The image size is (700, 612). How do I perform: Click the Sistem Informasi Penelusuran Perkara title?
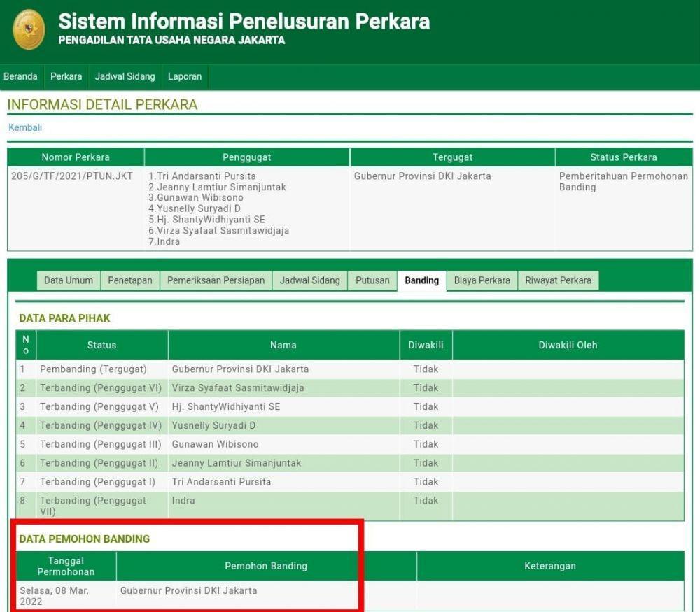coord(244,21)
